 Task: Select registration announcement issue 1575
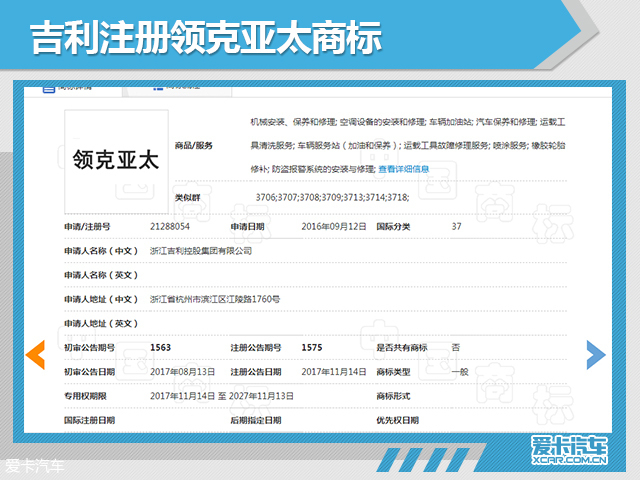pos(312,348)
